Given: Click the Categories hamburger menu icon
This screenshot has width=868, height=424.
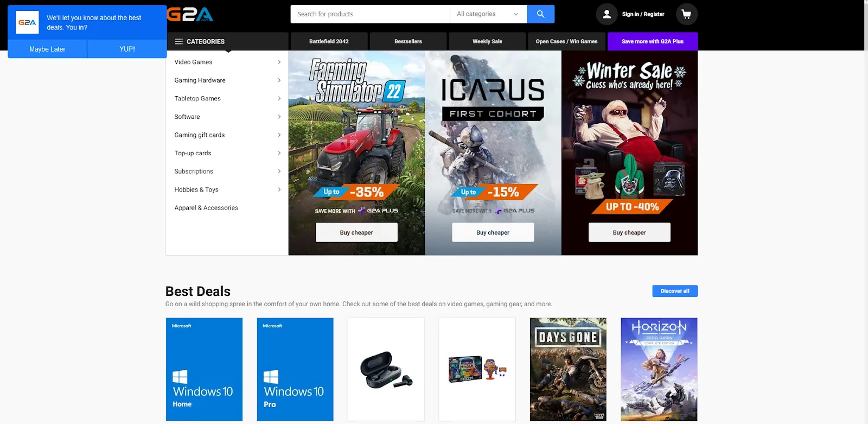Looking at the screenshot, I should click(x=179, y=41).
